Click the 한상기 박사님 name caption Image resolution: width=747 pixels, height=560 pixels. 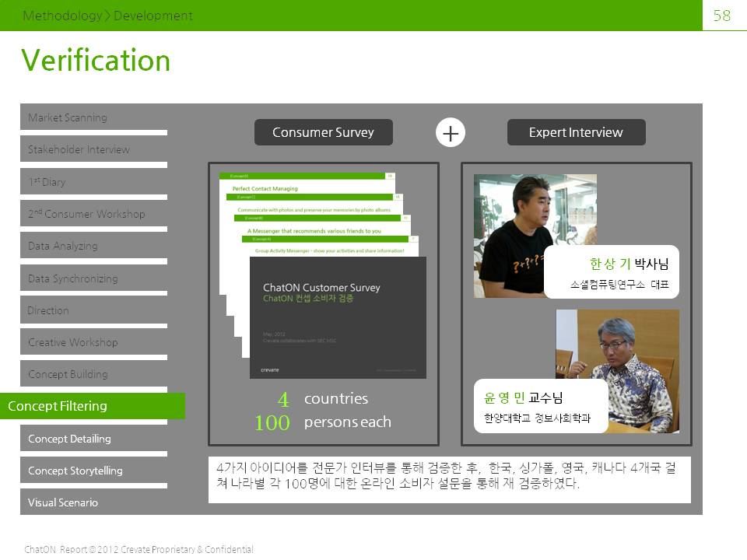point(629,264)
